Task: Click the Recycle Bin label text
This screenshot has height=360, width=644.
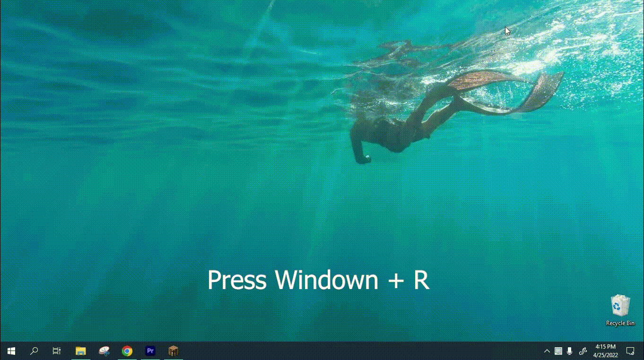Action: coord(620,323)
